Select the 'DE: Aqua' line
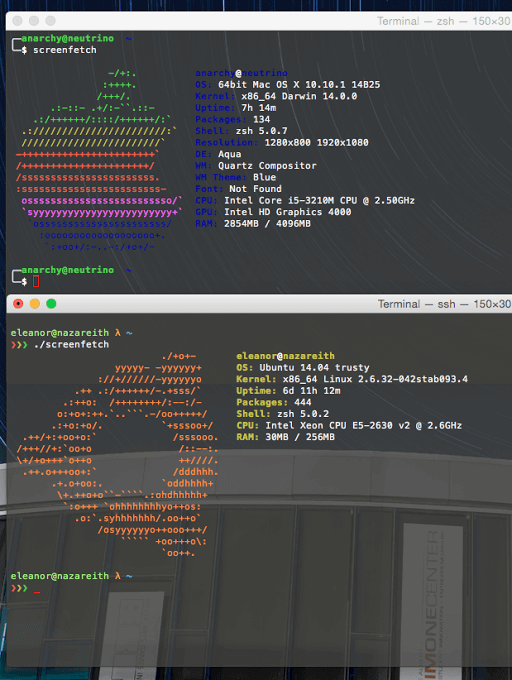 pyautogui.click(x=218, y=154)
